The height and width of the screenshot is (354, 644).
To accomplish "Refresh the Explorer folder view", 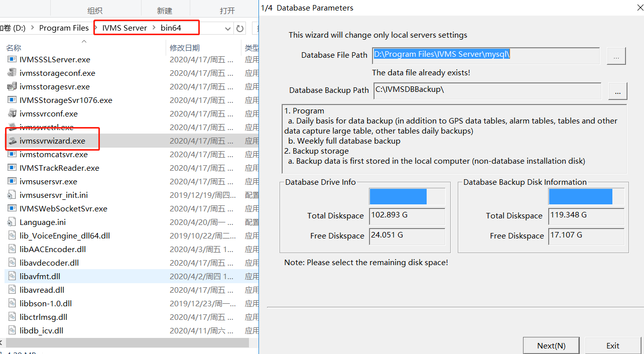I will click(240, 28).
